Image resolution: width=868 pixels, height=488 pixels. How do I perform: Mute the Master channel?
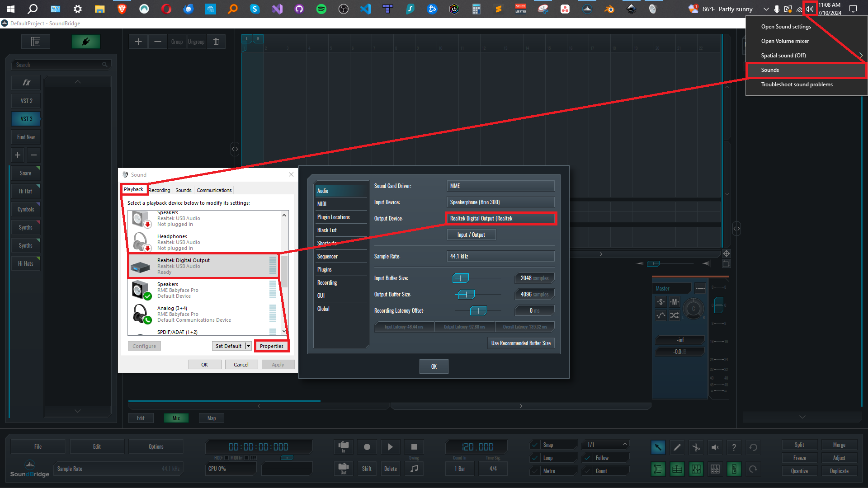(675, 302)
